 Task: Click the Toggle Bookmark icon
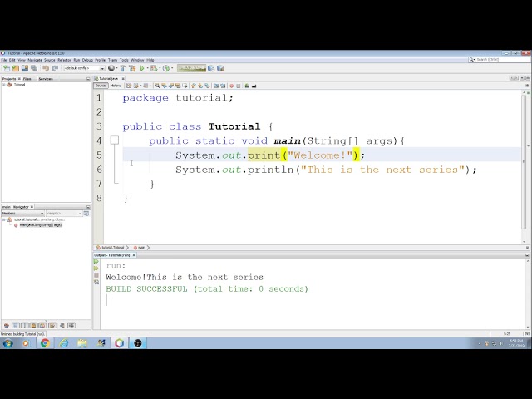click(207, 86)
